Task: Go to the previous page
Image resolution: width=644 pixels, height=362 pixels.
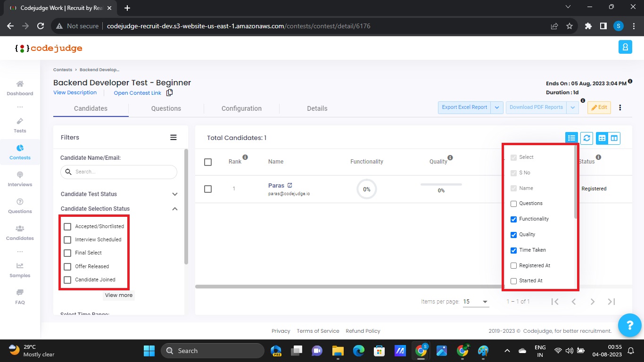Action: point(574,302)
